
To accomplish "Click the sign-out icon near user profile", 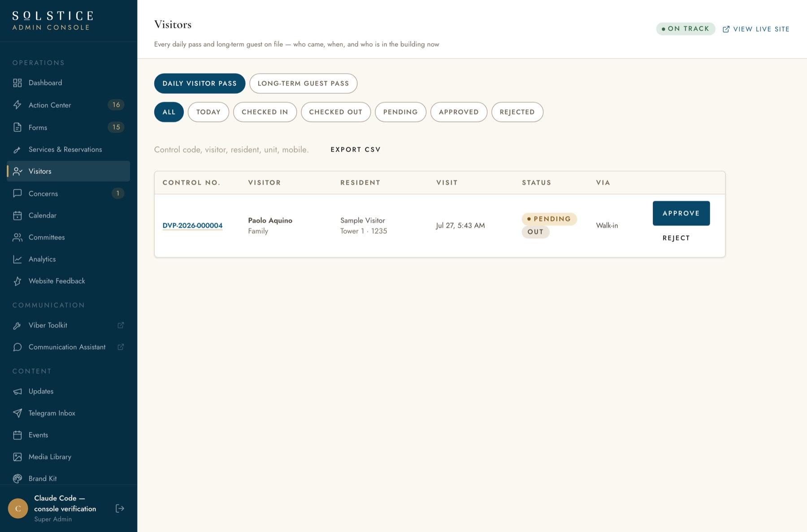I will [x=120, y=508].
